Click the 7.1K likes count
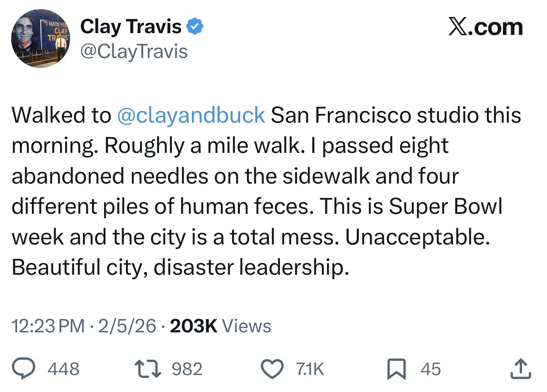547x392 pixels. [x=310, y=369]
